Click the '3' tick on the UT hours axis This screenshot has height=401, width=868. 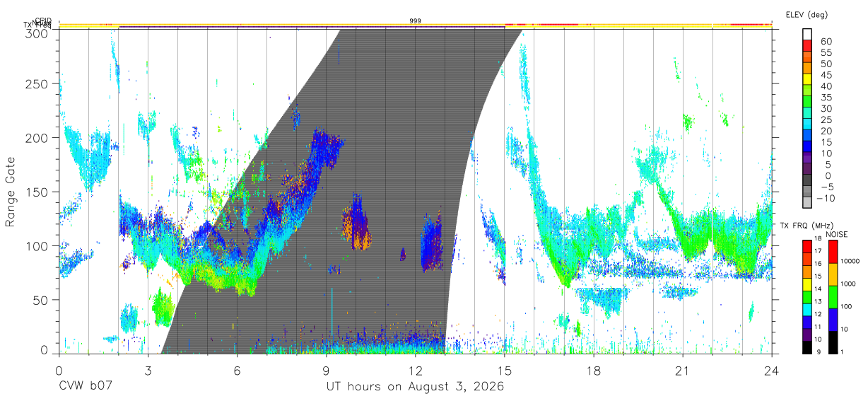point(148,370)
